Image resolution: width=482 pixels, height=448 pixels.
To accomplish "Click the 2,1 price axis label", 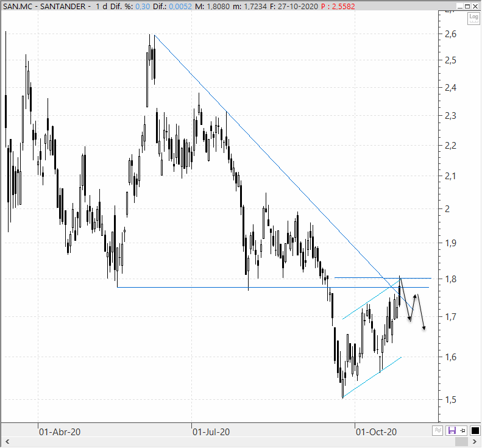I will (450, 176).
